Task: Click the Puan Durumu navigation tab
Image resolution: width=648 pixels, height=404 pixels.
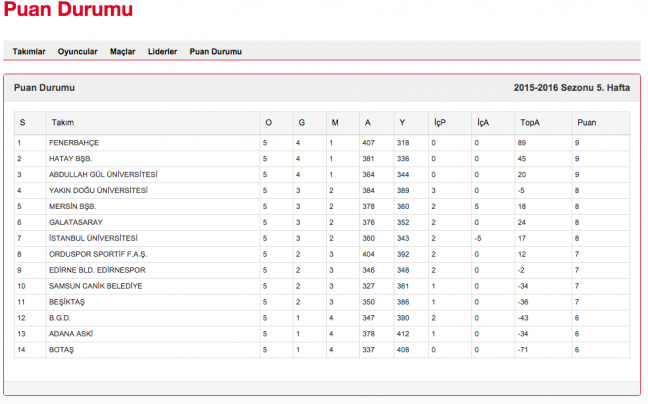Action: point(215,51)
